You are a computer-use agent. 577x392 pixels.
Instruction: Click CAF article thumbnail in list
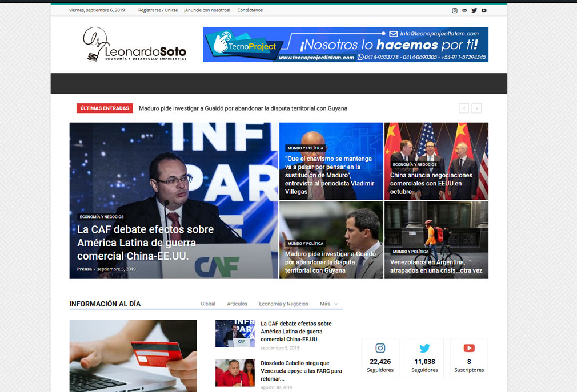[x=235, y=333]
